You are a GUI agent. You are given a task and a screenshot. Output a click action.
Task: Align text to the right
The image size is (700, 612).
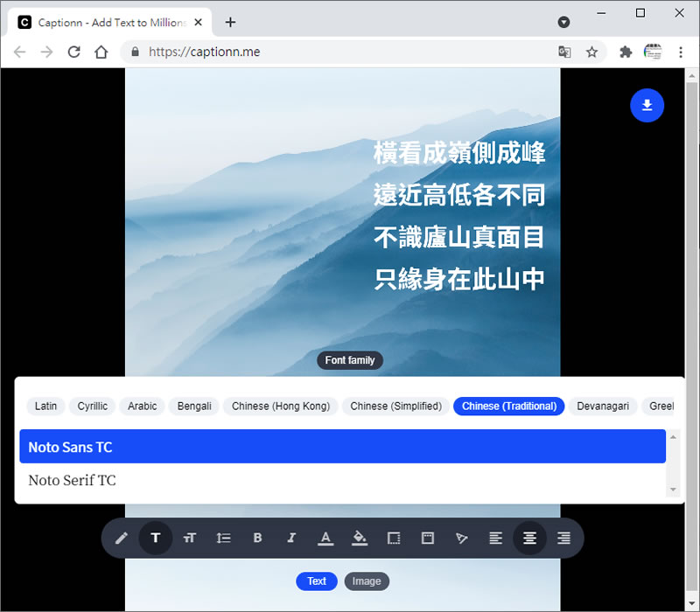(563, 538)
